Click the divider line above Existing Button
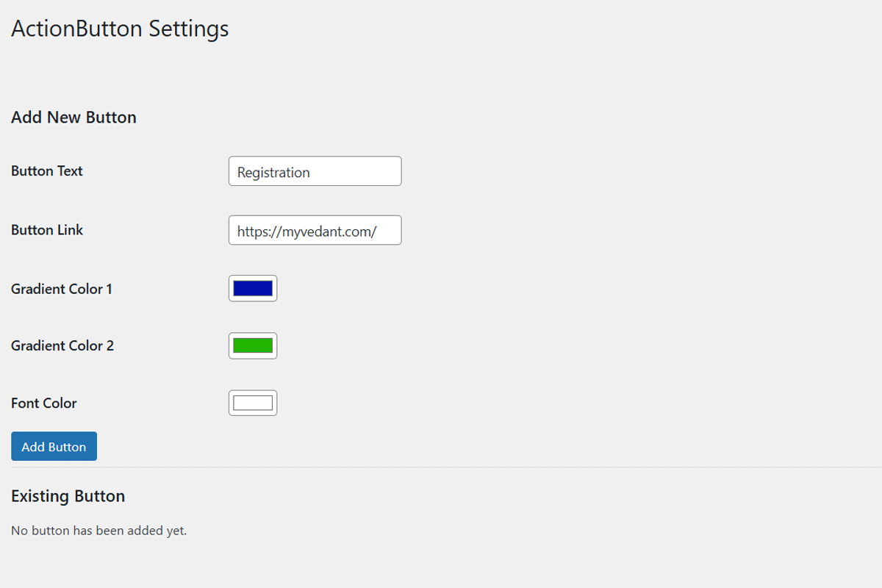Image resolution: width=882 pixels, height=588 pixels. [x=441, y=467]
